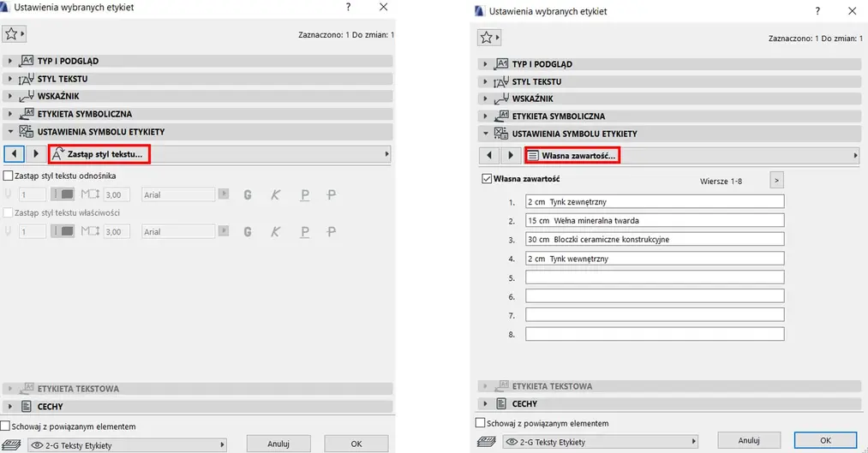The width and height of the screenshot is (868, 453).
Task: Expand CECHY panel in right dialog
Action: point(670,404)
